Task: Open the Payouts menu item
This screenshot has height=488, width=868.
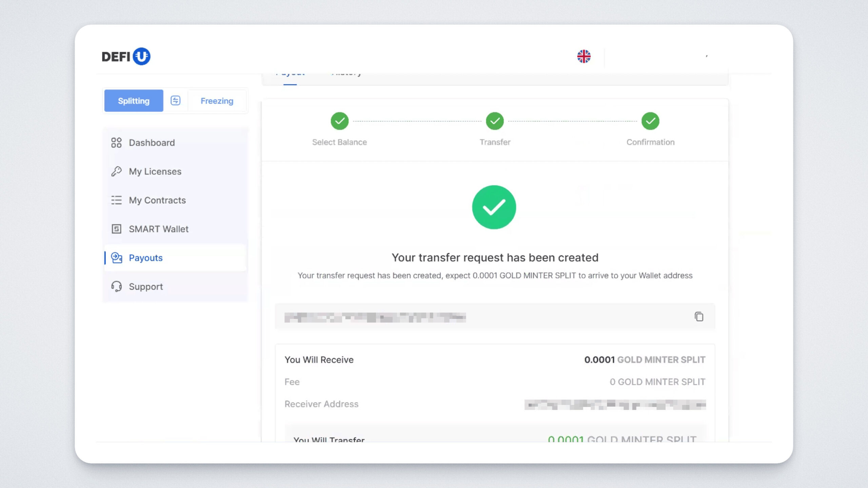Action: tap(146, 258)
